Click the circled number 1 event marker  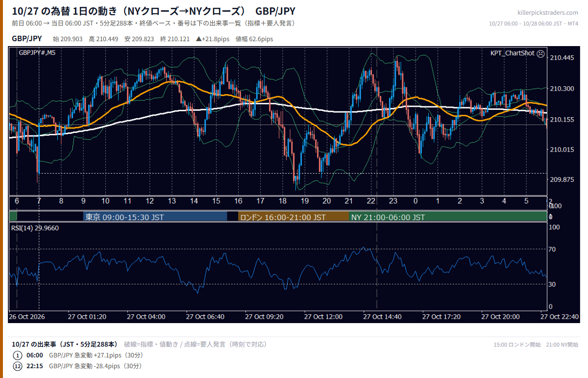tap(18, 355)
